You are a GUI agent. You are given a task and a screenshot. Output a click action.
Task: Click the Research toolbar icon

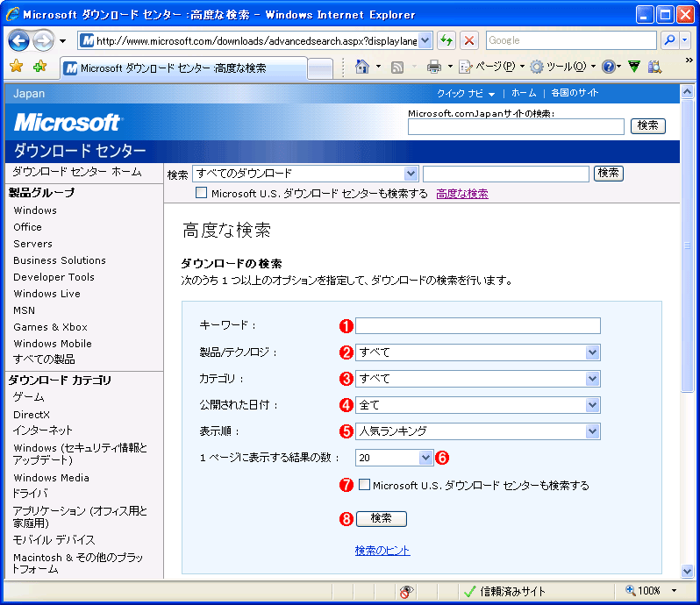654,67
